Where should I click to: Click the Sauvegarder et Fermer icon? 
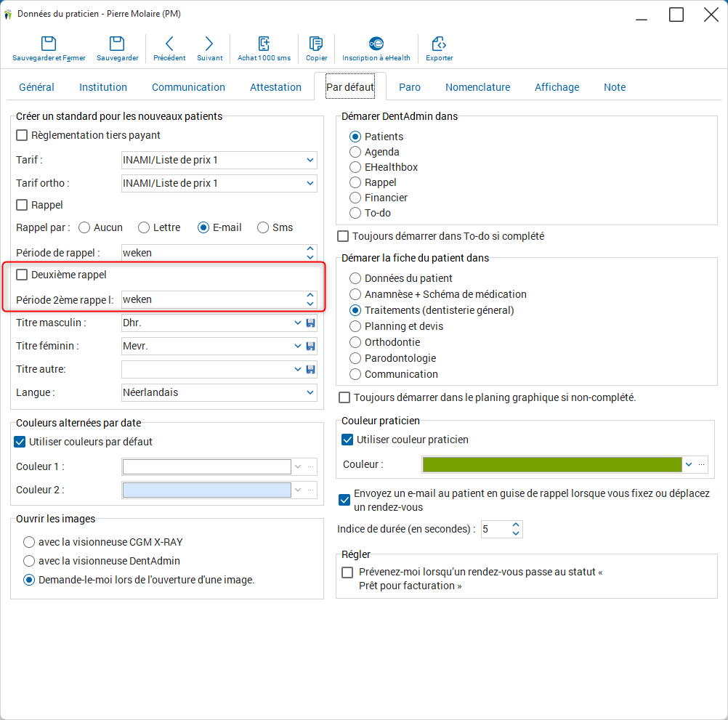coord(49,44)
